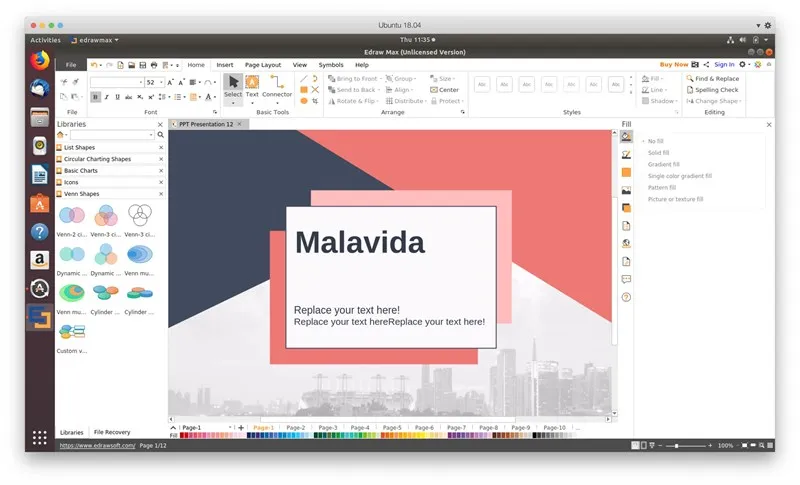Viewport: 800px width, 485px height.
Task: Select the No fill option
Action: 655,141
